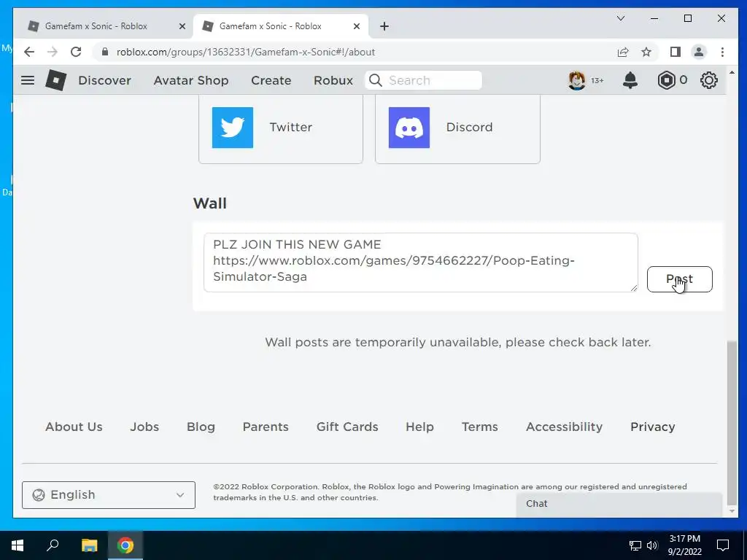Open the Gift Cards footer link
This screenshot has height=560, width=747.
347,427
